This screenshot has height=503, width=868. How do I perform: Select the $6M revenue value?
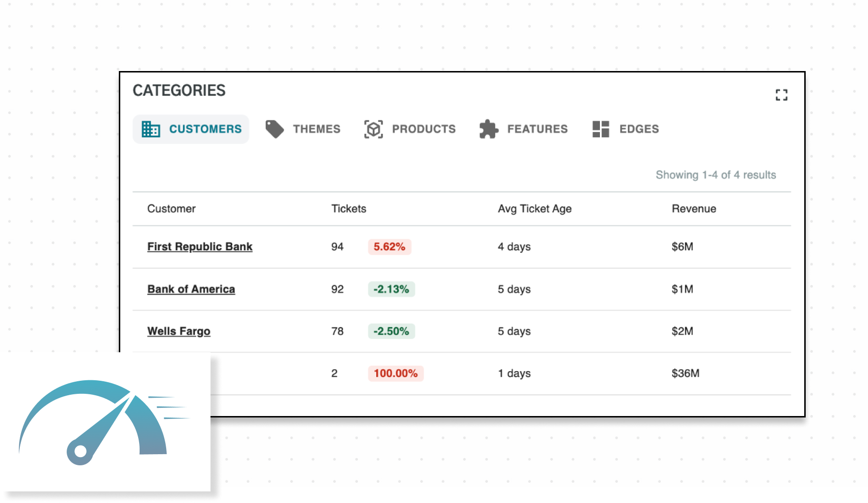click(683, 247)
